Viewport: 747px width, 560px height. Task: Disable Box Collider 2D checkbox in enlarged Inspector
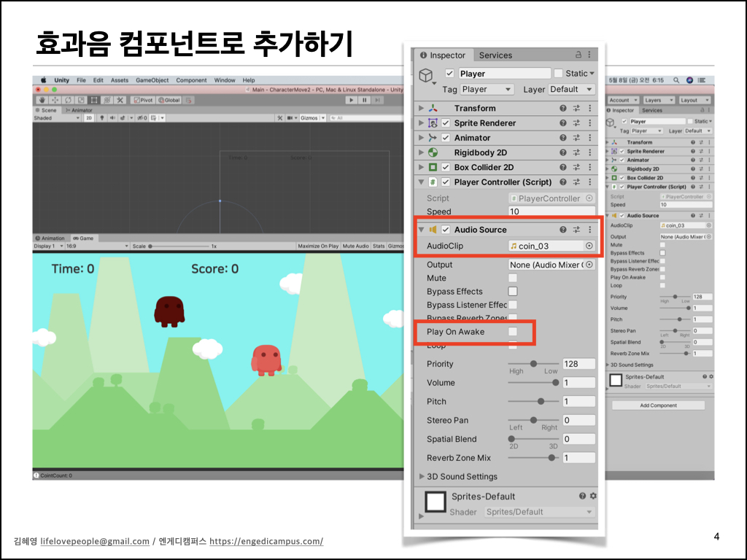coord(446,167)
